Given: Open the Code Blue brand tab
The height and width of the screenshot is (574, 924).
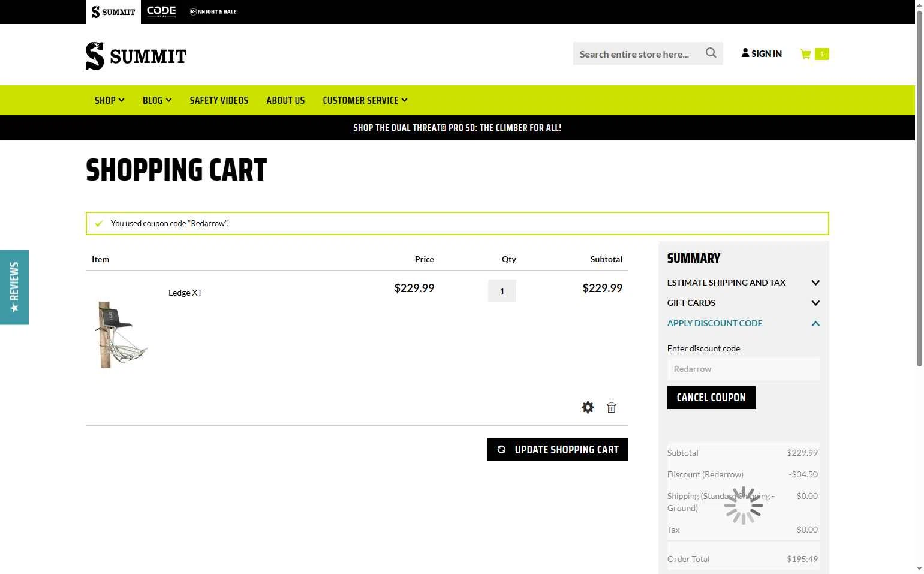Looking at the screenshot, I should pyautogui.click(x=161, y=11).
